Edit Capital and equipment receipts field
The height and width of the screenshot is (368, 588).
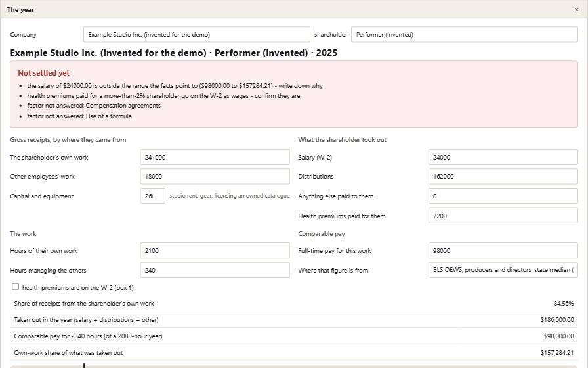pyautogui.click(x=153, y=196)
